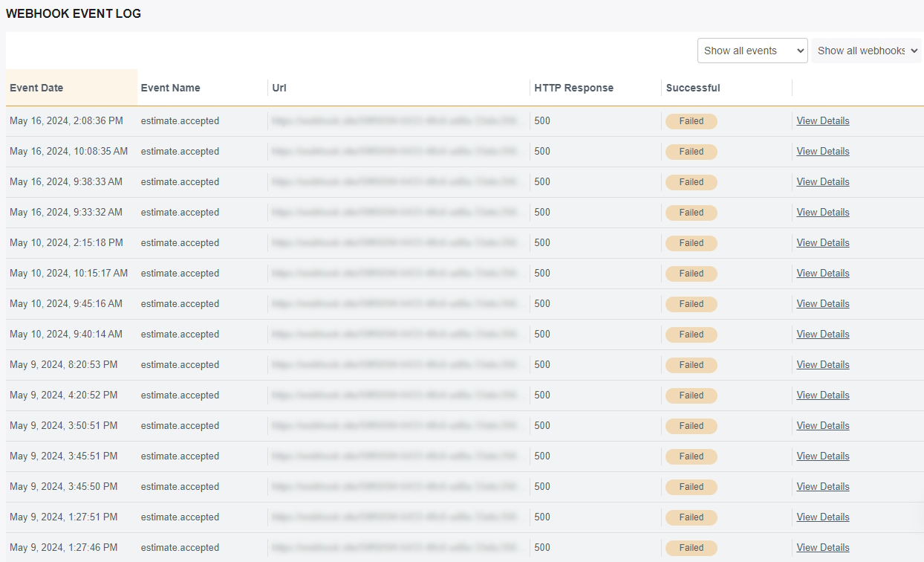The width and height of the screenshot is (924, 562).
Task: Click the 500 response on May 9, 3:50:51 PM row
Action: [x=542, y=426]
